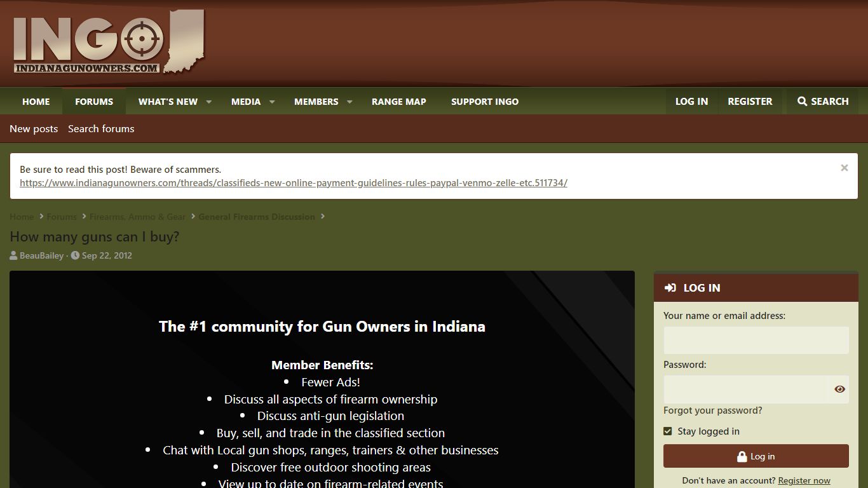Open Search forums link

point(101,129)
